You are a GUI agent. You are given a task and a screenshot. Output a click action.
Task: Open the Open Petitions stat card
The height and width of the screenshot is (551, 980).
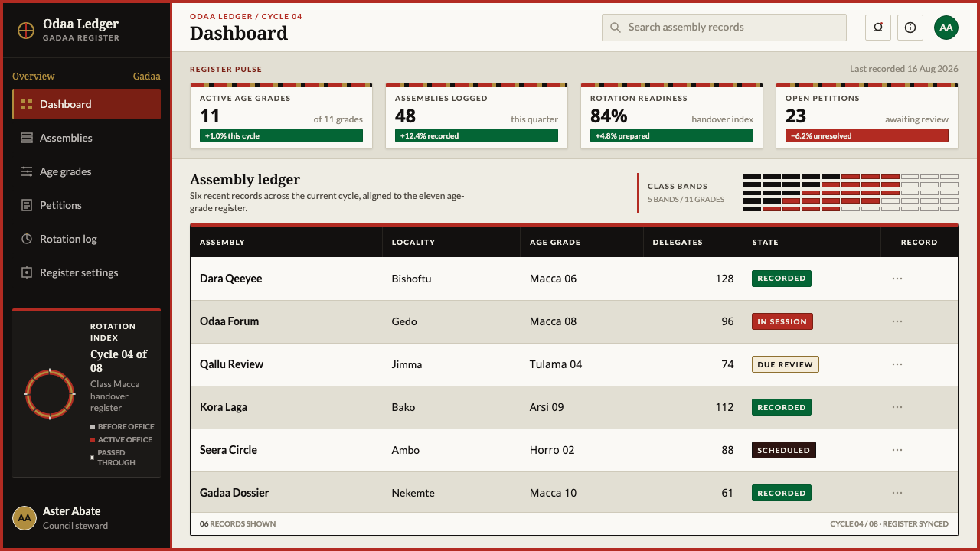point(867,116)
